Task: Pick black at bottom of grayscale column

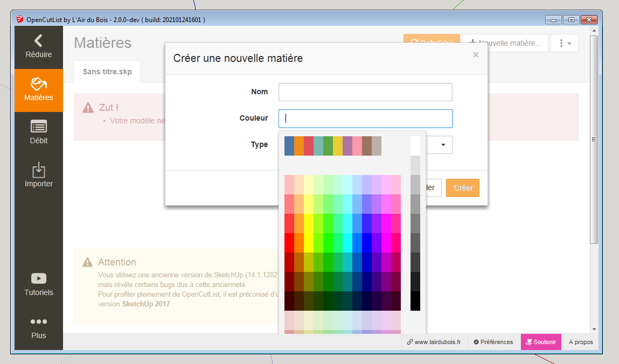Action: (415, 301)
